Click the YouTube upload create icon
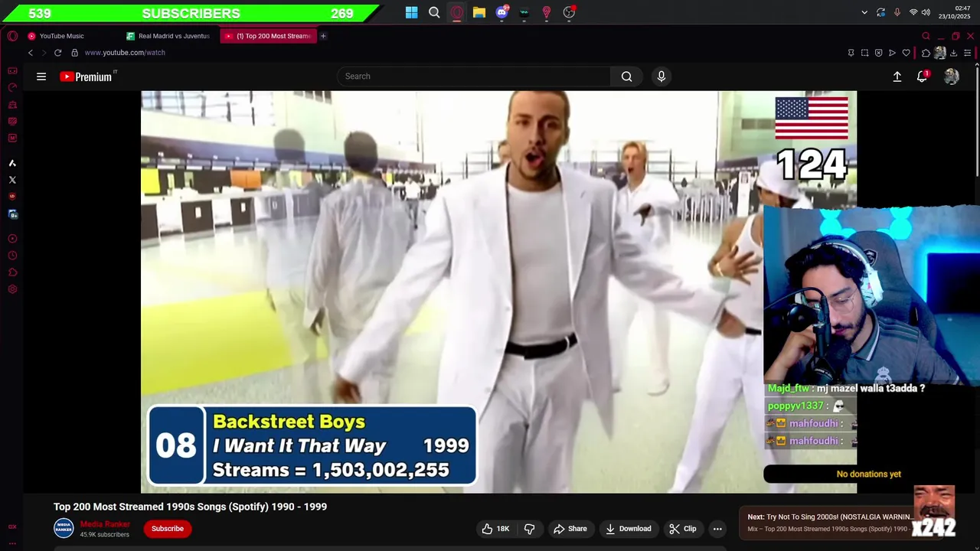The height and width of the screenshot is (551, 980). [x=897, y=77]
